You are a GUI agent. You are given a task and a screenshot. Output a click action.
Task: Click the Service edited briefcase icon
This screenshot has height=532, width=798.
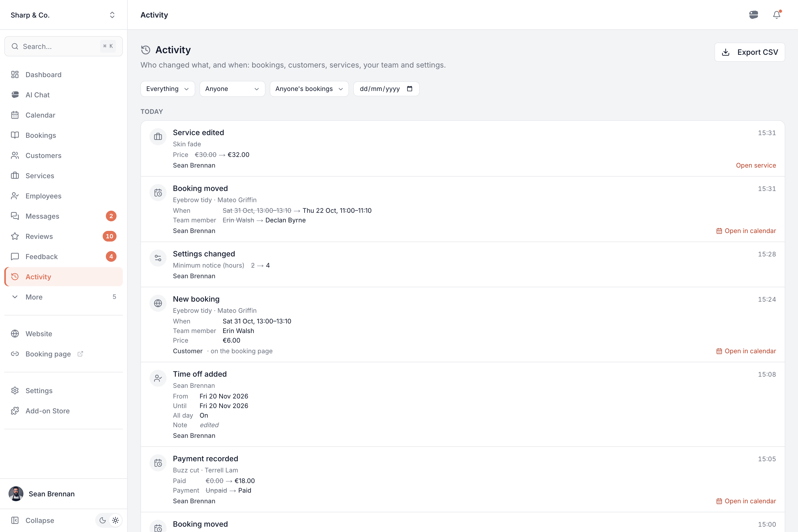(x=158, y=137)
